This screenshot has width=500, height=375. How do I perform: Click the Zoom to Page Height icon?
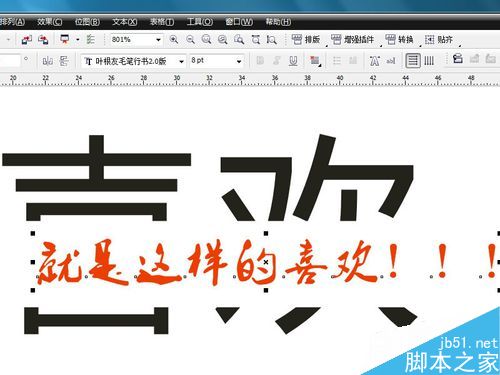(x=272, y=40)
